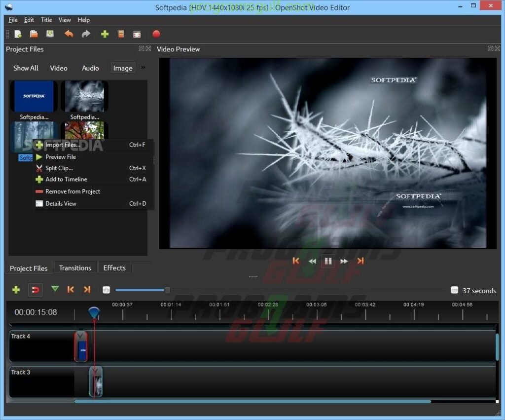Screen dimensions: 505x420
Task: Open the Title menu
Action: click(x=46, y=20)
